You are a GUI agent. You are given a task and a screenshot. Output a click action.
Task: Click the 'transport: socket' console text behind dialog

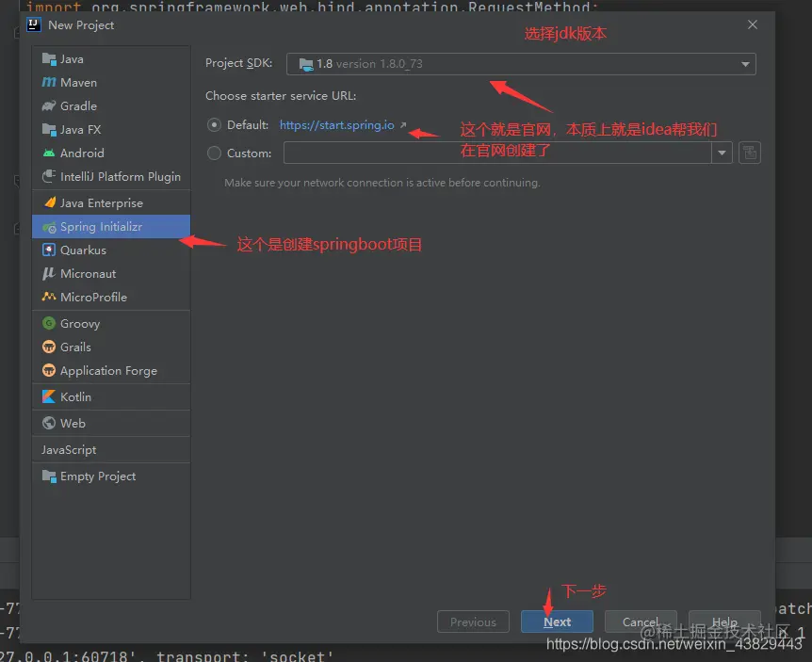pos(244,655)
